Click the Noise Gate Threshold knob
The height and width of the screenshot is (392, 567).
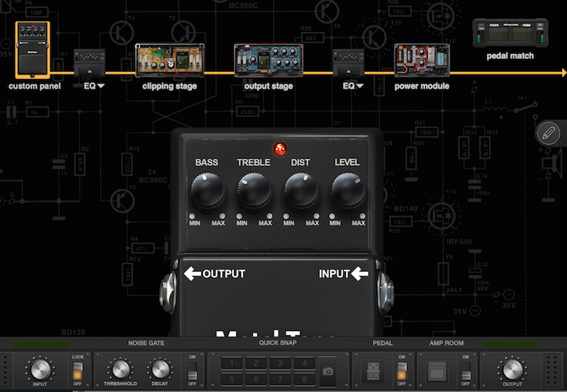click(122, 369)
